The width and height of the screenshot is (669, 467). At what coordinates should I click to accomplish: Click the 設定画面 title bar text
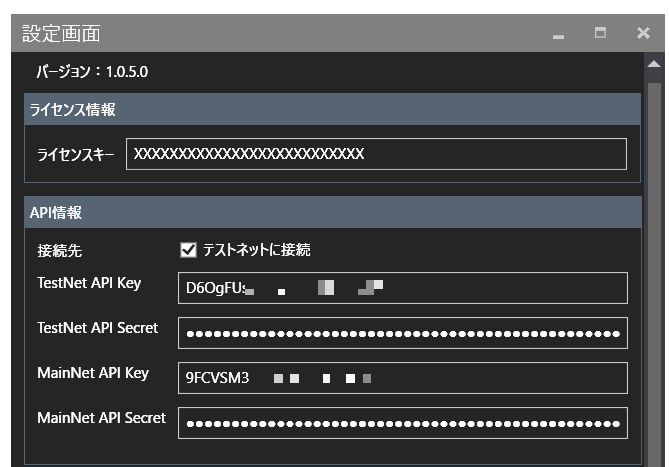point(61,34)
